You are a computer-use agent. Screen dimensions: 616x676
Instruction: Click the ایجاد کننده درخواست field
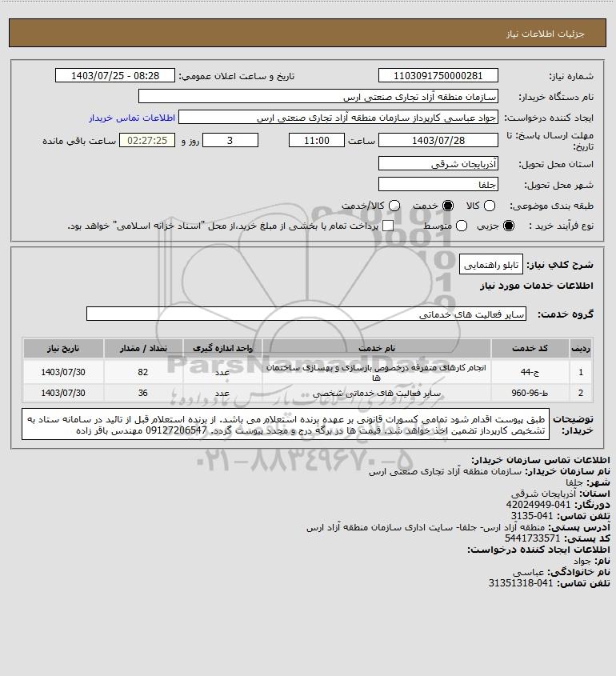click(x=338, y=118)
